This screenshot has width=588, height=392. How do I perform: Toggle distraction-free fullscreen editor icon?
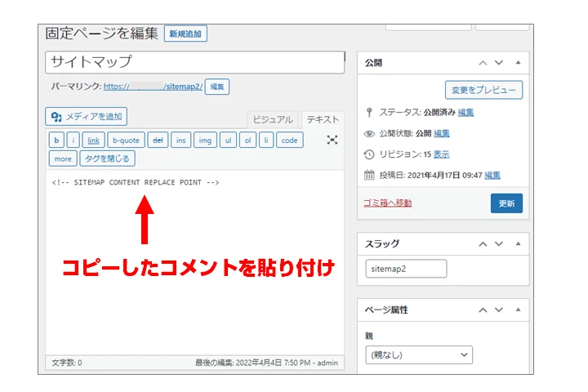pyautogui.click(x=332, y=140)
